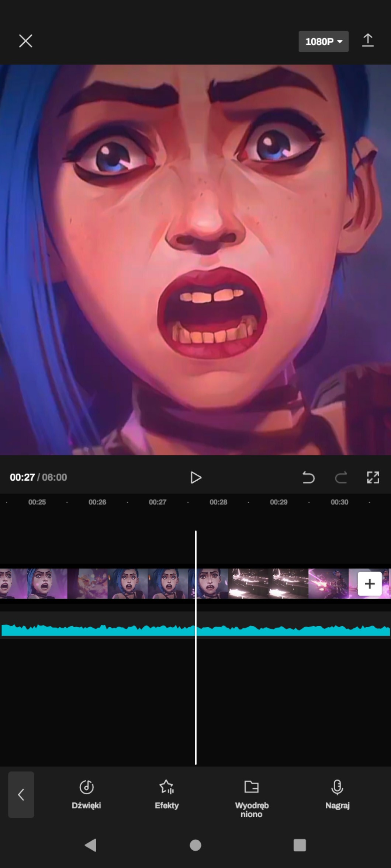Tap the export upload icon
The image size is (391, 868).
click(x=367, y=41)
